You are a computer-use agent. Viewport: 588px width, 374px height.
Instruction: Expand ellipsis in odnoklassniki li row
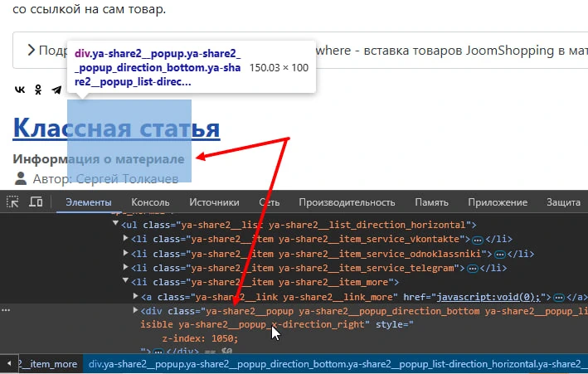500,254
